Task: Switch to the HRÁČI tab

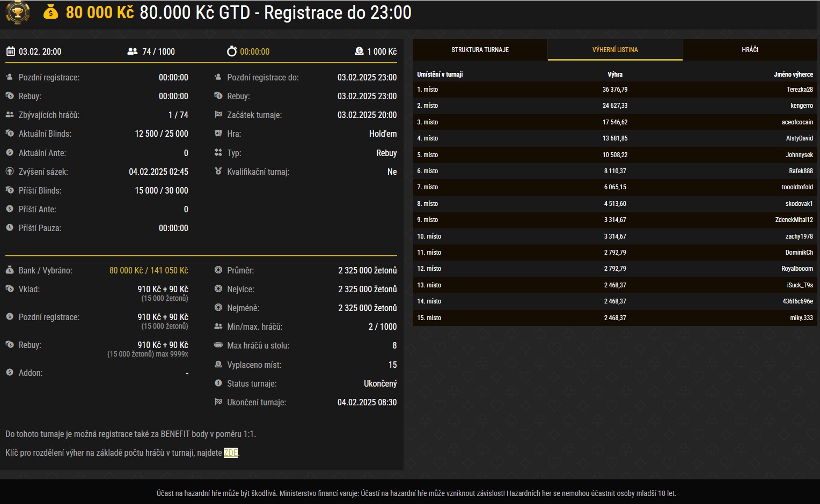Action: click(x=750, y=50)
